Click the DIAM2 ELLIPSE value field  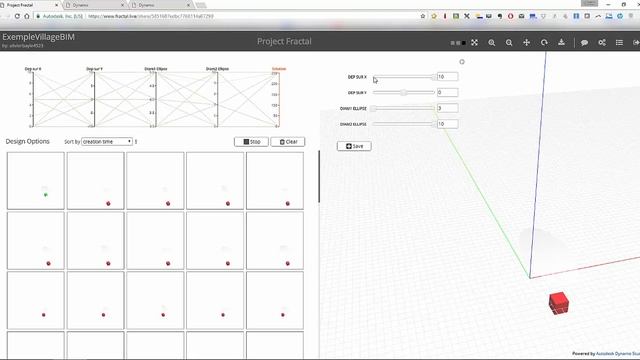click(x=447, y=124)
